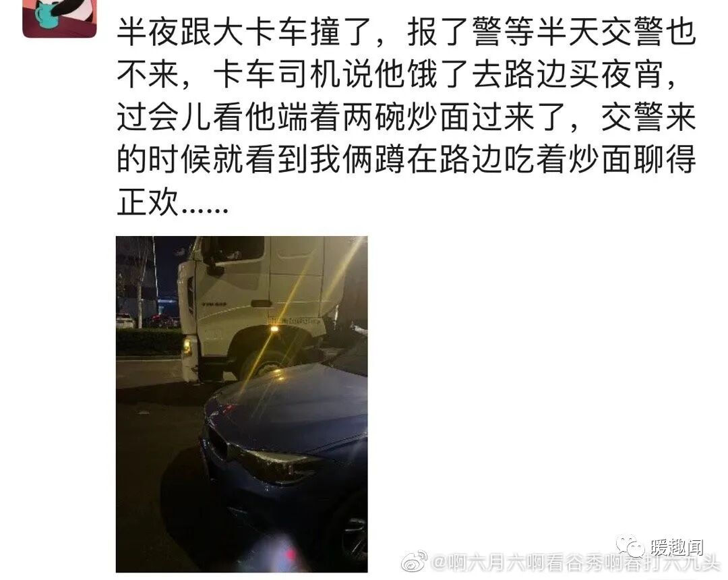728x580 pixels.
Task: Click the roadside hedge in the photo
Action: [148, 342]
